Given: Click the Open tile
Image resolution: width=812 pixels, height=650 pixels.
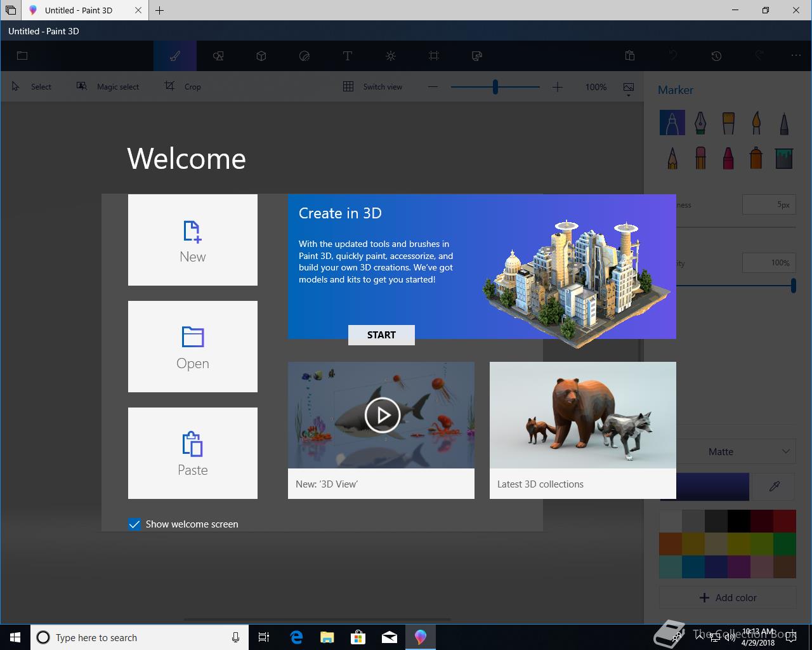Looking at the screenshot, I should (193, 347).
